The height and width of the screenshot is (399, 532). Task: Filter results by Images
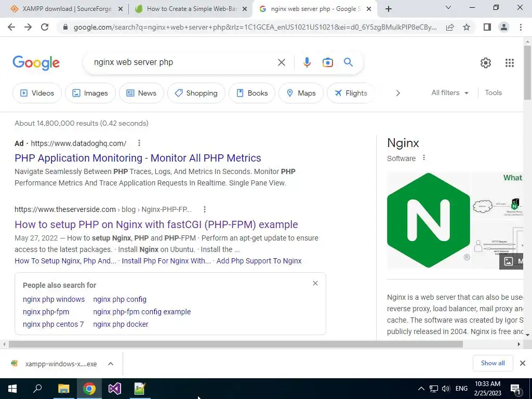[90, 93]
